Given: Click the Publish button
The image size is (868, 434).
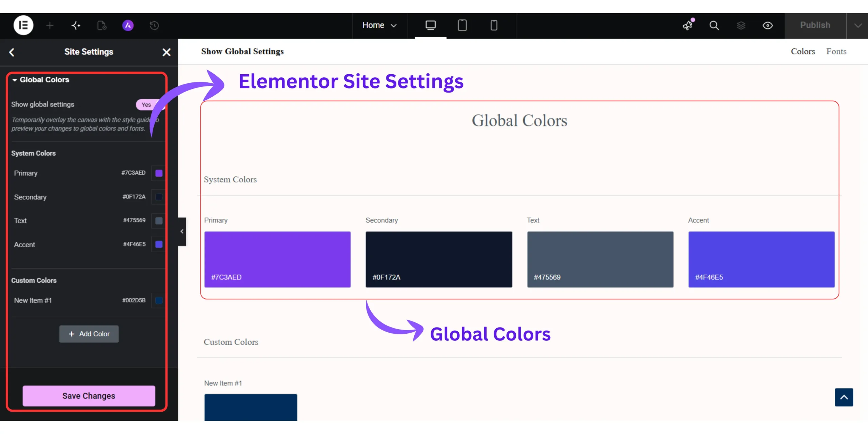Looking at the screenshot, I should pos(815,25).
